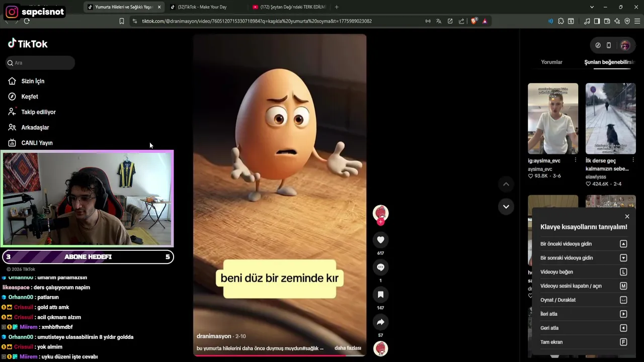Viewport: 644px width, 362px height.
Task: Go to Takip ediliyor feed
Action: 32,112
